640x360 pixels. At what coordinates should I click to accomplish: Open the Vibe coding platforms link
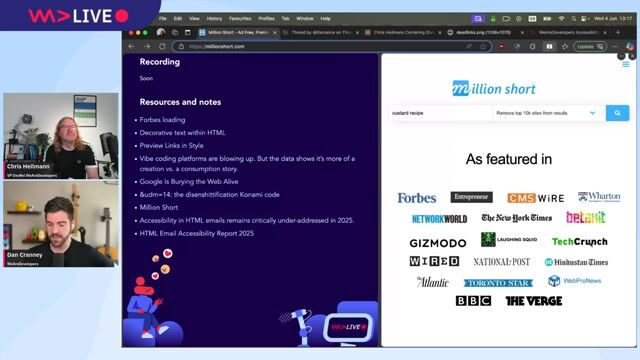247,164
